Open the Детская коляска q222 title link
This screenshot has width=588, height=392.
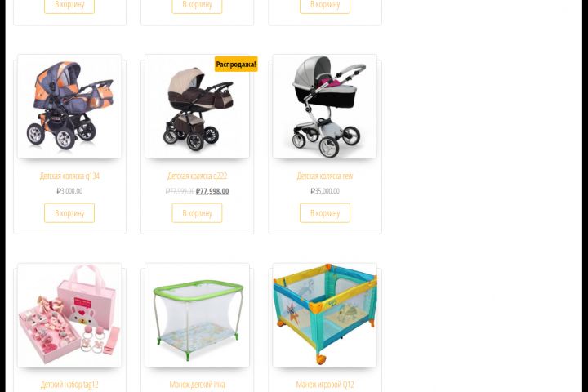click(x=198, y=176)
